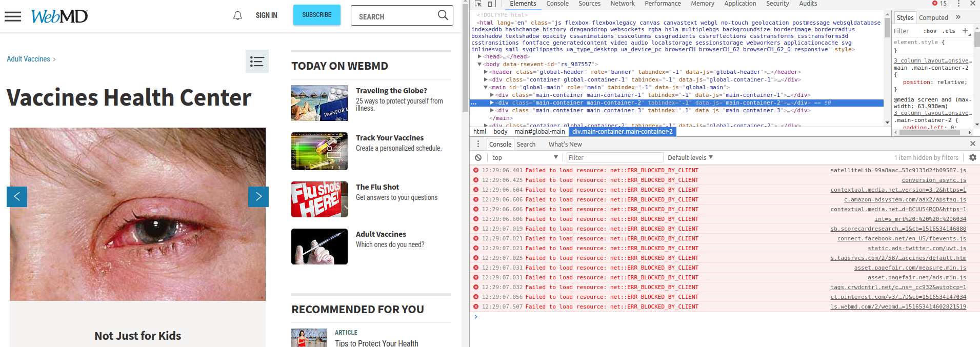
Task: Clear the console messages
Action: click(x=478, y=157)
